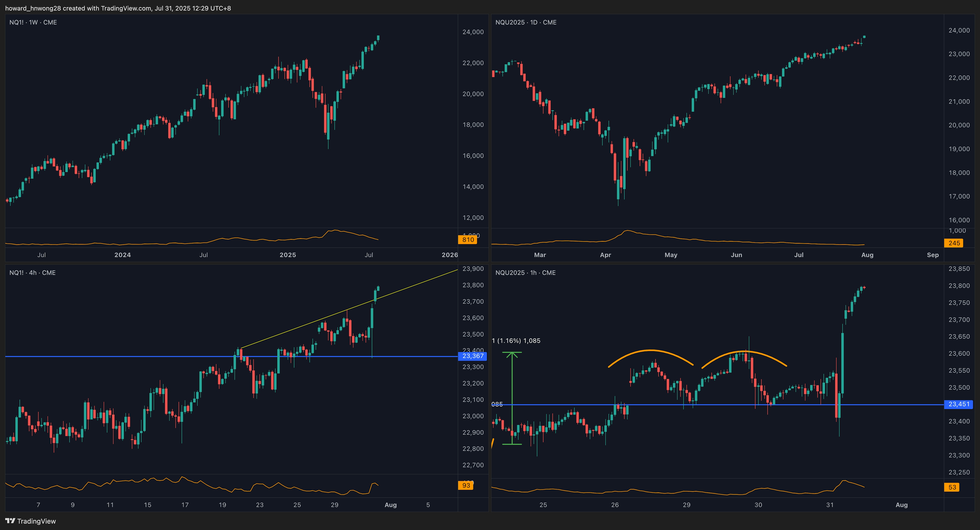Click '30' on the 1h time axis
This screenshot has width=980, height=530.
(x=758, y=505)
